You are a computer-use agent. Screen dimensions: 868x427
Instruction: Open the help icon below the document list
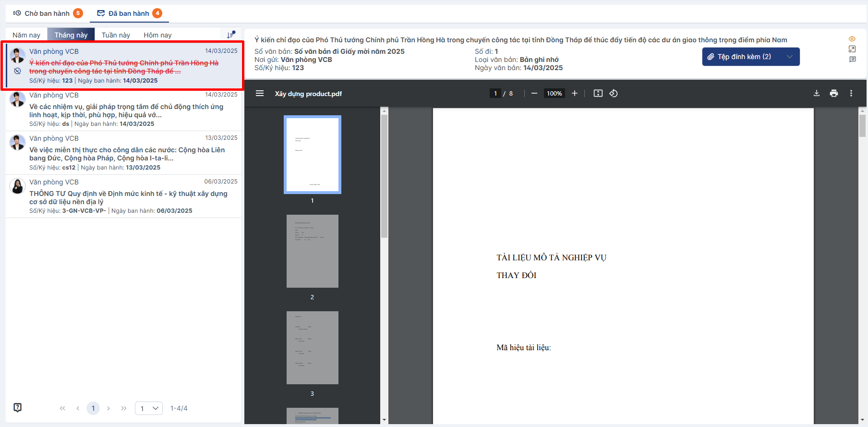pyautogui.click(x=18, y=408)
